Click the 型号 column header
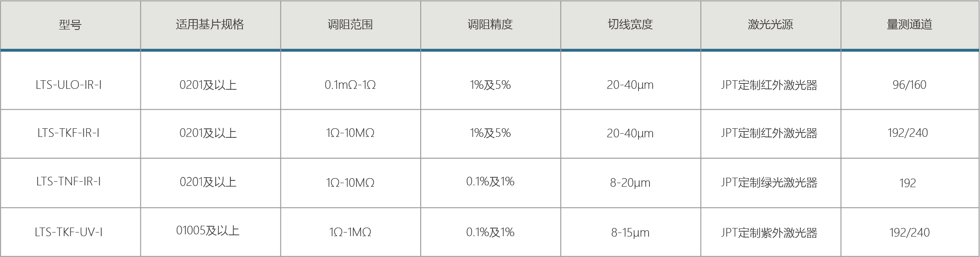980x257 pixels. tap(70, 25)
